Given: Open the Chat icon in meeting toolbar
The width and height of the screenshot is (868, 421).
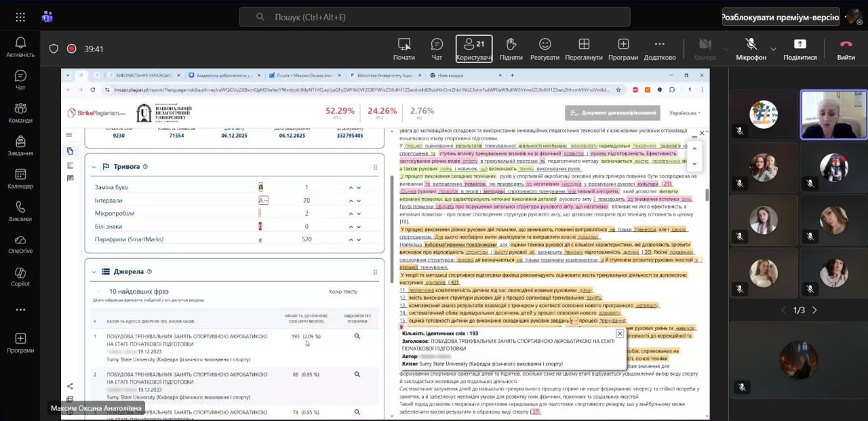Looking at the screenshot, I should click(x=437, y=45).
